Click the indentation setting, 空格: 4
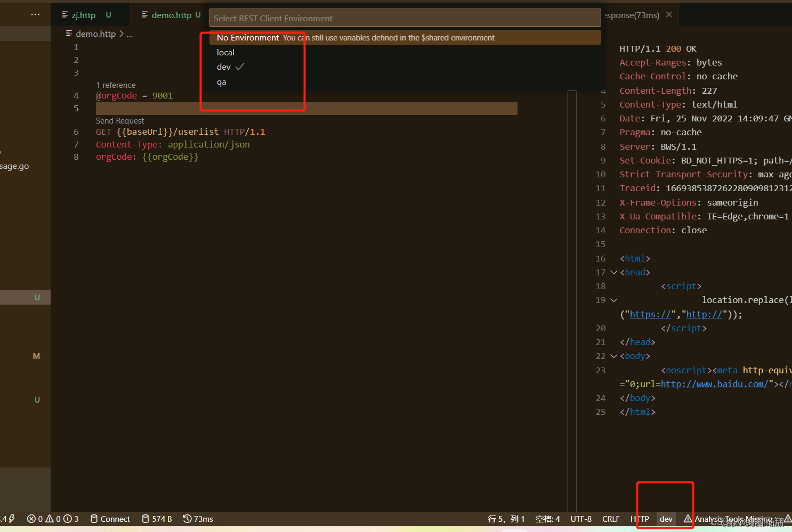This screenshot has width=792, height=532. 548,519
